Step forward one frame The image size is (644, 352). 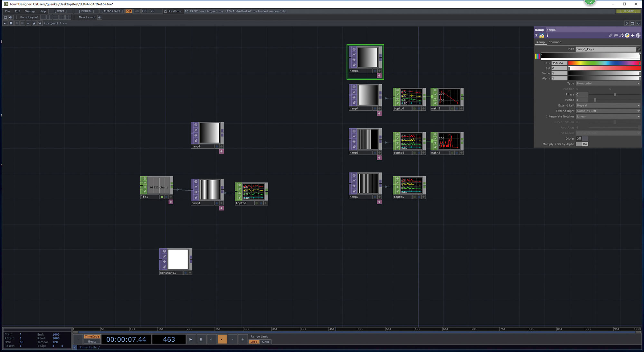pyautogui.click(x=243, y=339)
